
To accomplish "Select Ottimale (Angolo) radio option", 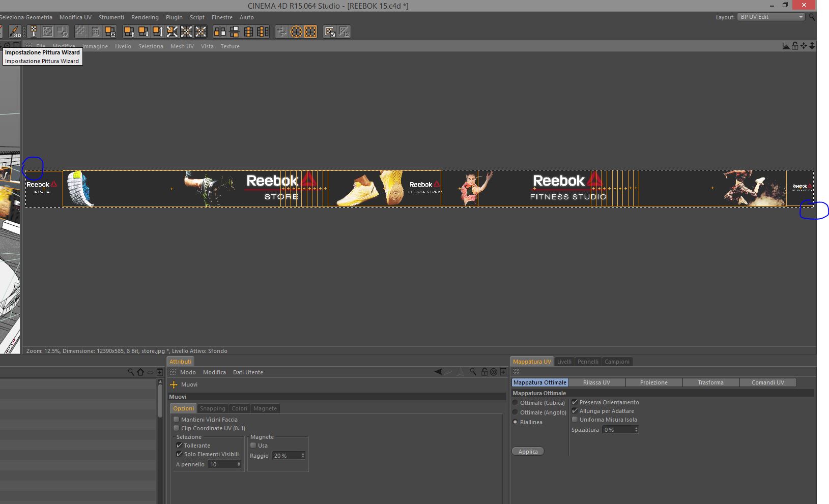I will coord(515,412).
